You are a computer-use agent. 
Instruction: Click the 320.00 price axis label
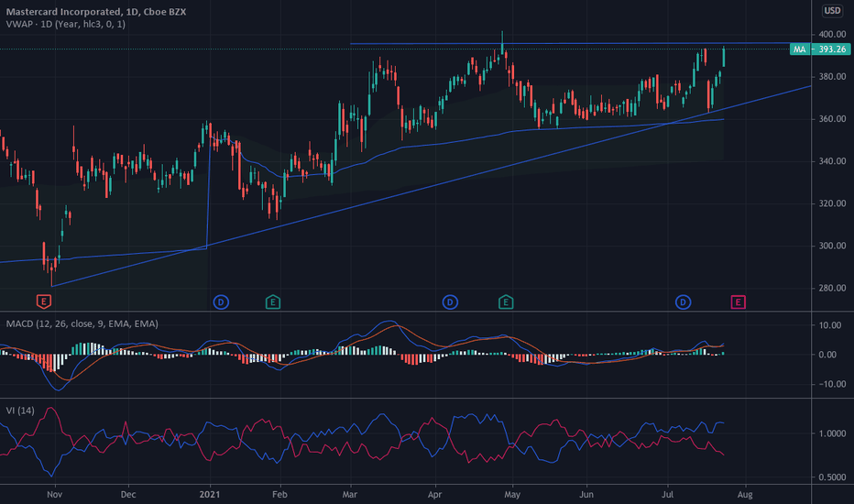pos(832,203)
